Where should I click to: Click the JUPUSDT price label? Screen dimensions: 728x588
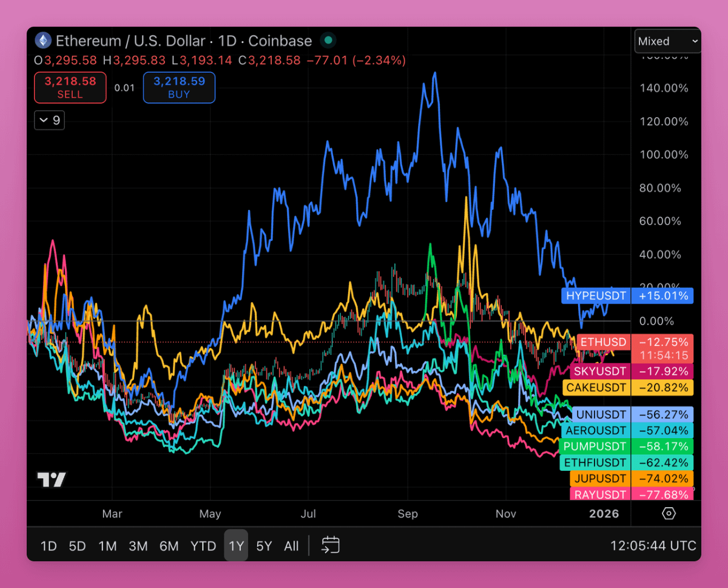pos(600,478)
